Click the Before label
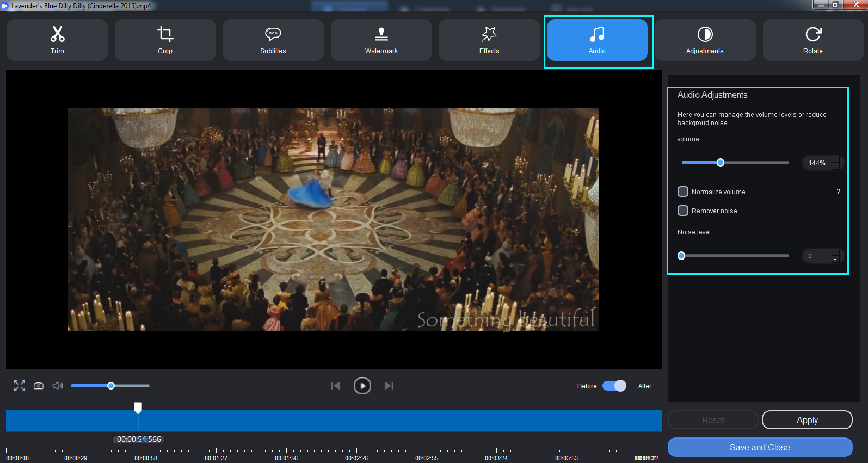Image resolution: width=868 pixels, height=463 pixels. (x=587, y=386)
